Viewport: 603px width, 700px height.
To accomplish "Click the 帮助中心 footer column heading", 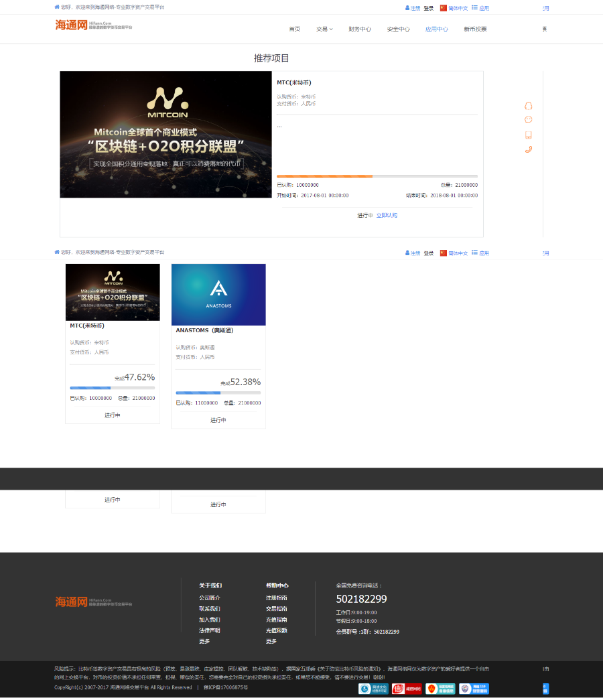I will coord(277,585).
